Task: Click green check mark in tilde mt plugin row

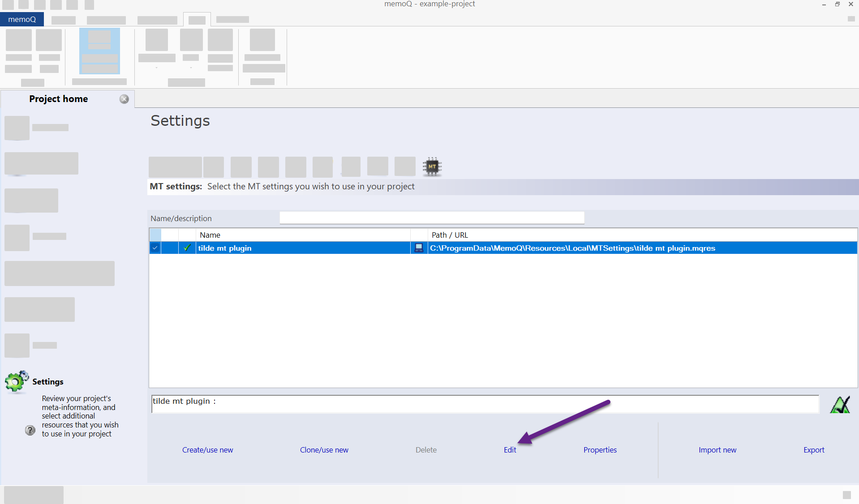Action: [x=187, y=248]
